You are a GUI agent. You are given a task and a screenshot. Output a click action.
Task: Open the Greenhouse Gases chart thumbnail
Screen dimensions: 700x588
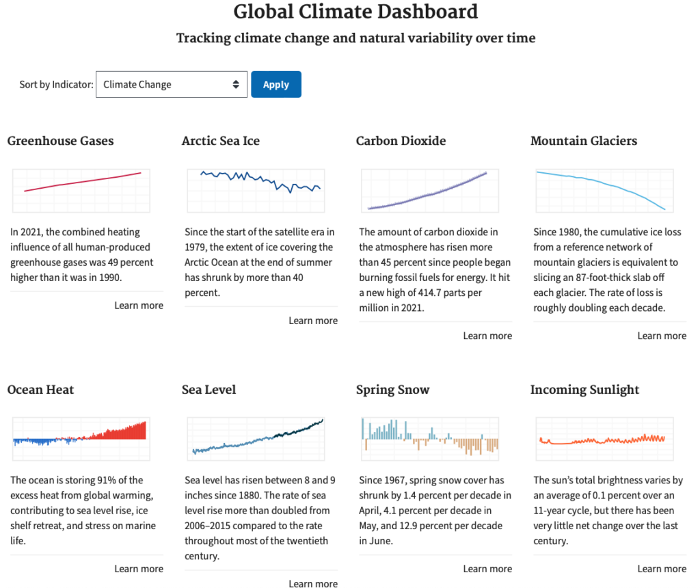point(81,191)
